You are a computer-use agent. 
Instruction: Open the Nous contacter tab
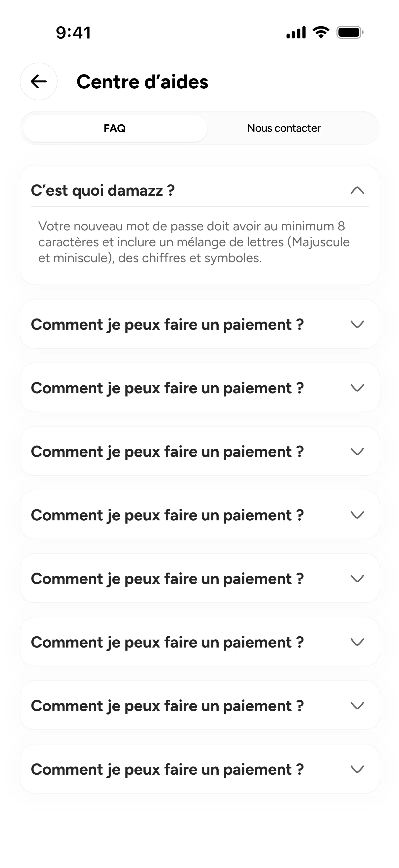[284, 128]
